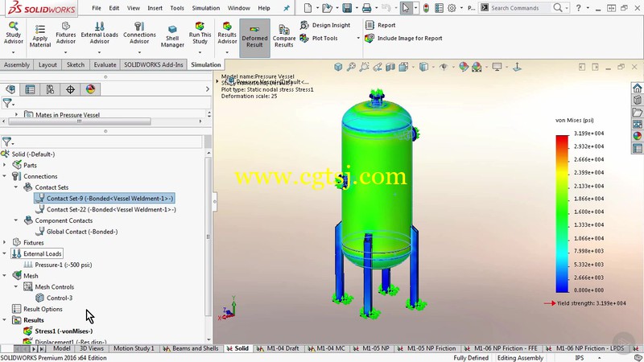Open the PropertyManager tab
Screen dimensions: 644x362
[x=30, y=89]
